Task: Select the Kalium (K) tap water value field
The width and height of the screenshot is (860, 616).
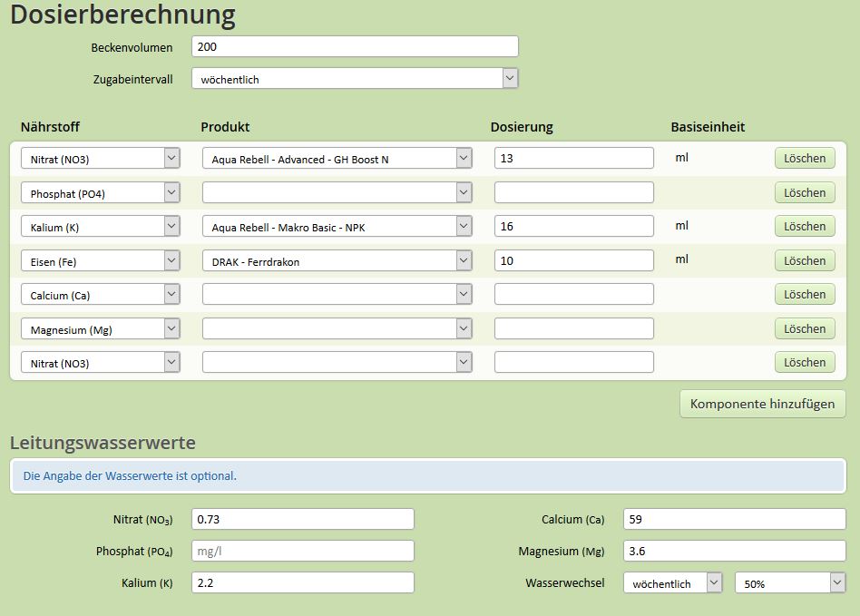Action: pos(302,582)
